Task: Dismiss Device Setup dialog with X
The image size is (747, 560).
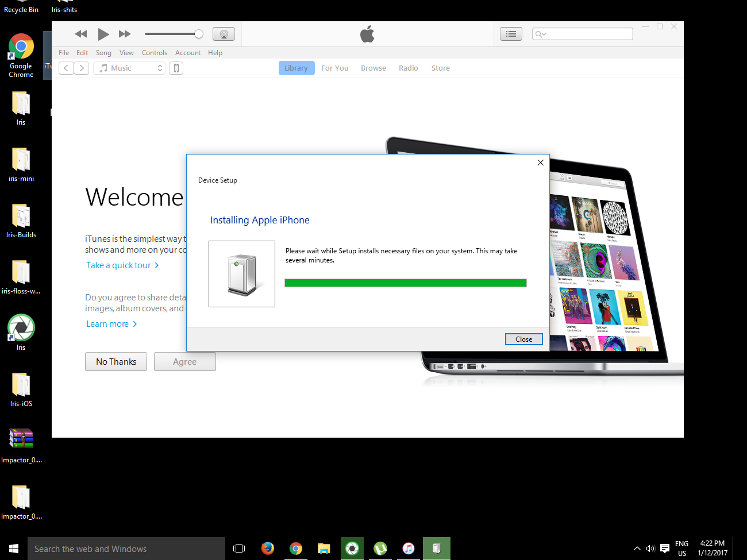Action: coord(541,163)
